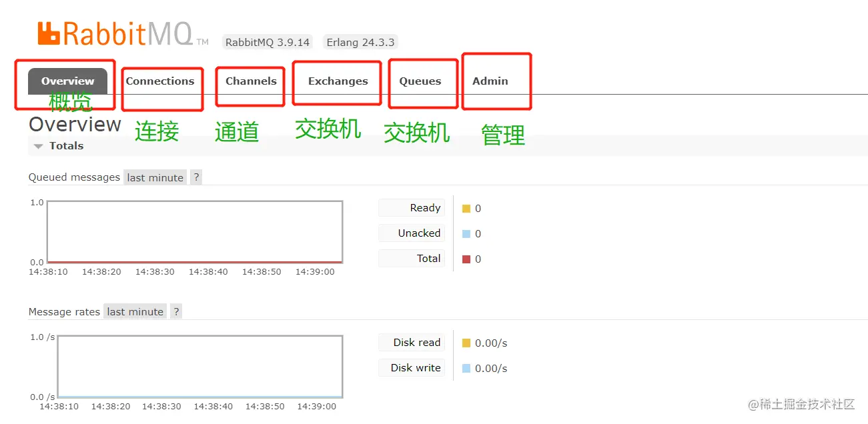The width and height of the screenshot is (868, 424).
Task: Select the Queues tab
Action: [420, 81]
